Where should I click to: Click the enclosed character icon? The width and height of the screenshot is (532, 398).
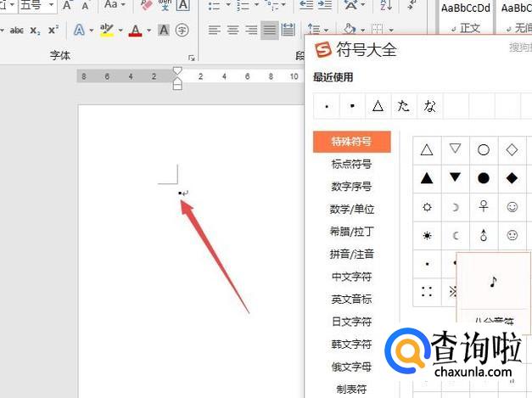(182, 31)
